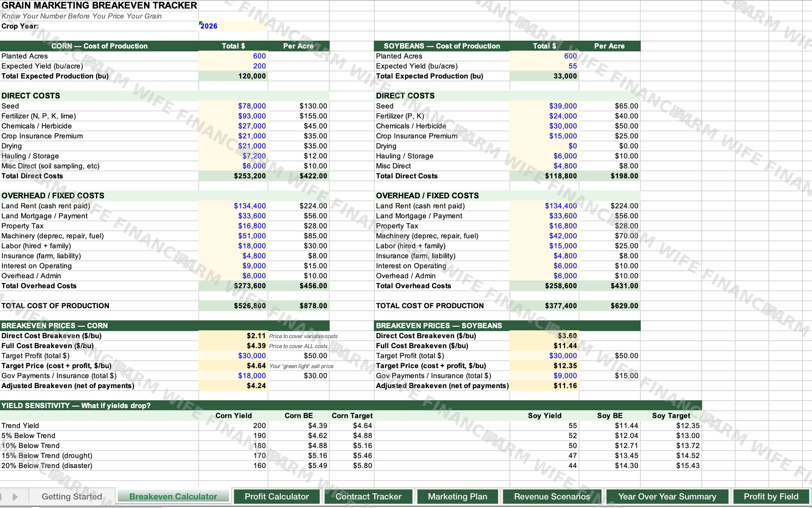This screenshot has width=812, height=508.
Task: Click corn Total Cost of Production $526,800
Action: (x=233, y=306)
